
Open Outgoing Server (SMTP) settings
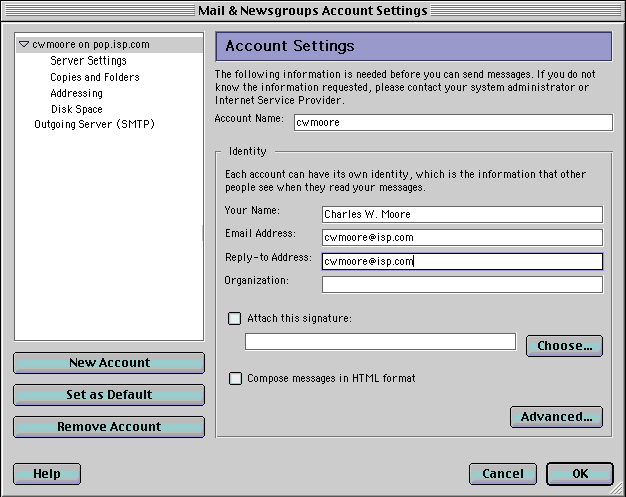click(94, 125)
